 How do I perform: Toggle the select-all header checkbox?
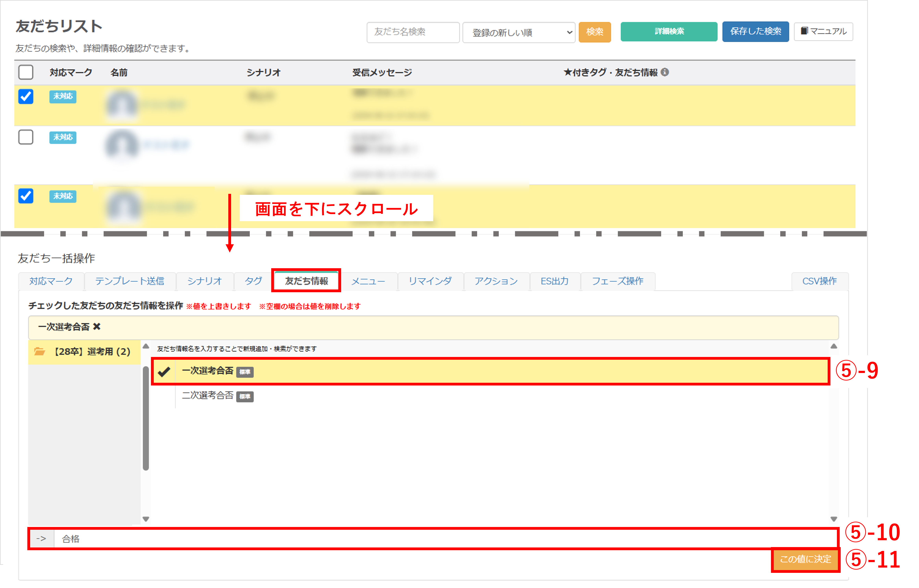[x=26, y=72]
